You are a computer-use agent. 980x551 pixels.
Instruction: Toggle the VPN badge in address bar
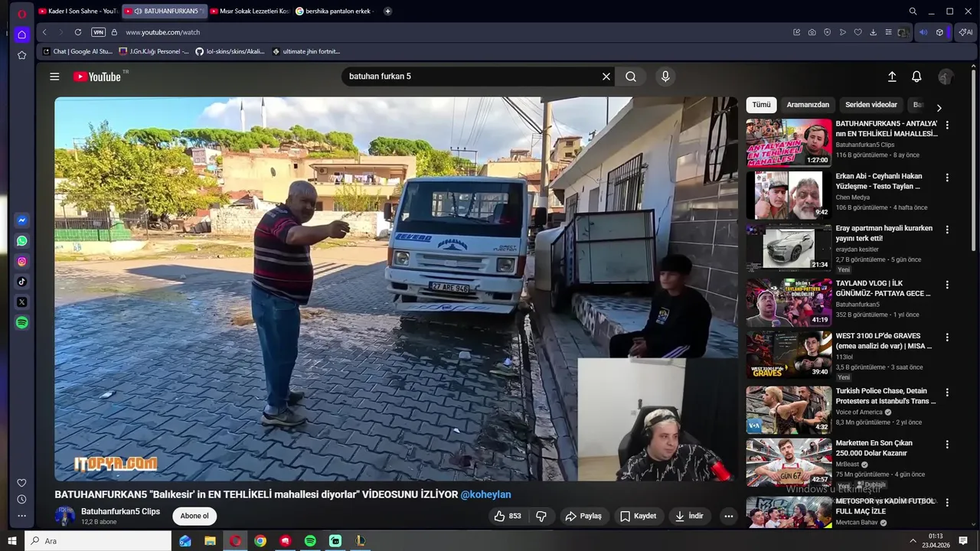[98, 32]
